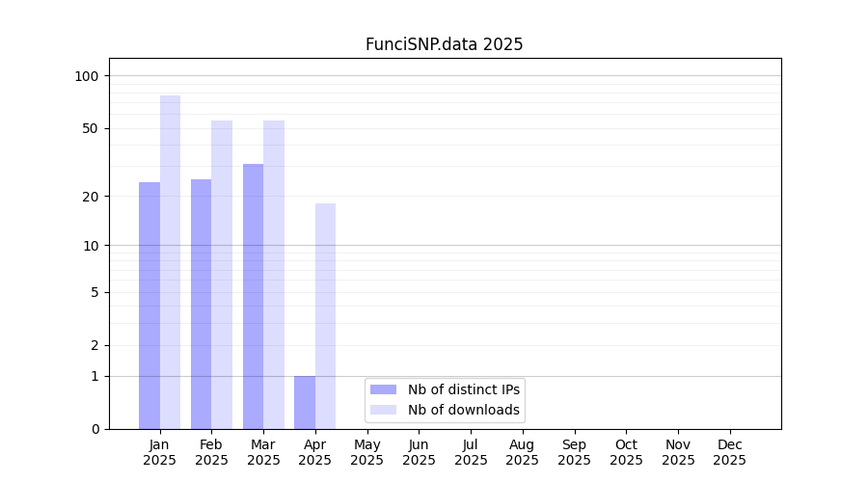Select the Feb 2025 downloads bar
Image resolution: width=868 pixels, height=482 pixels.
click(222, 275)
